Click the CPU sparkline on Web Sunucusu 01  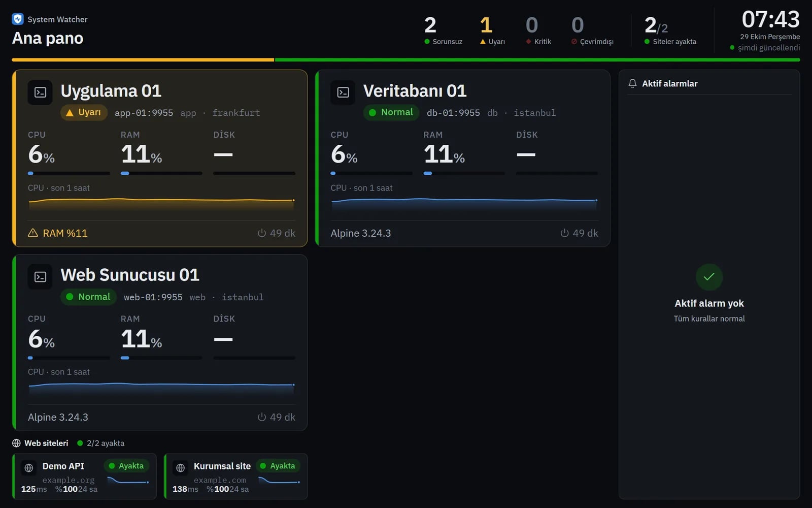[x=161, y=388]
